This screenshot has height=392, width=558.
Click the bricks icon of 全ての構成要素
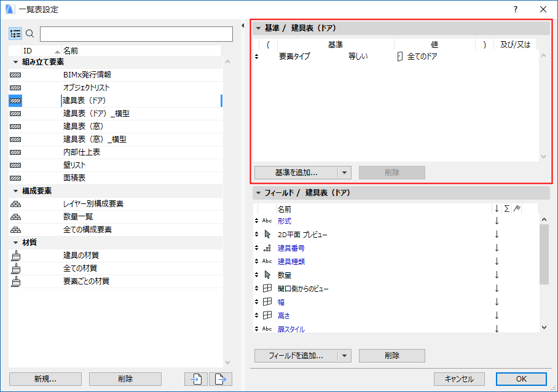pos(15,230)
